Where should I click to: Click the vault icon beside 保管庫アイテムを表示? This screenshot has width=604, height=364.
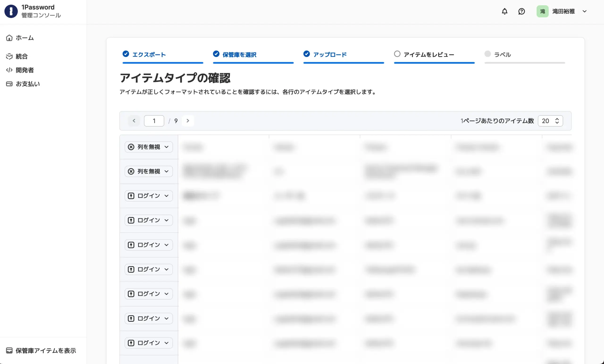click(x=9, y=350)
